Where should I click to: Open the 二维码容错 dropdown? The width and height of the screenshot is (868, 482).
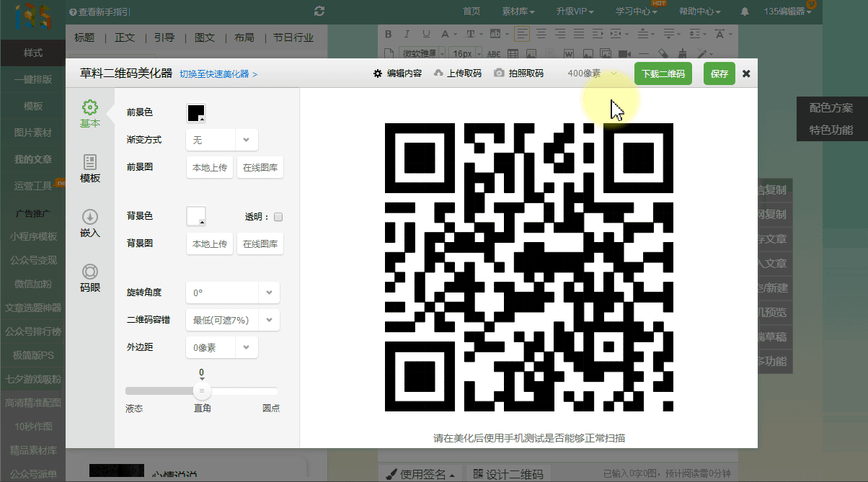268,320
